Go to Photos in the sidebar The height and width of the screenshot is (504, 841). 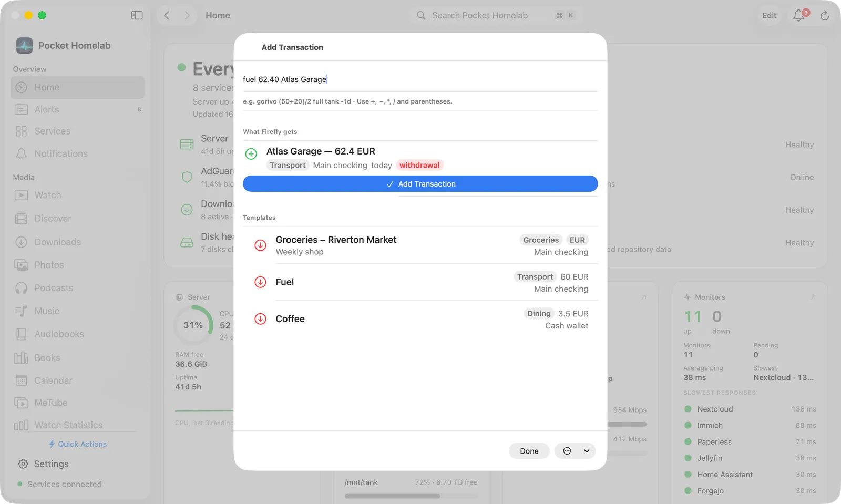tap(78, 265)
